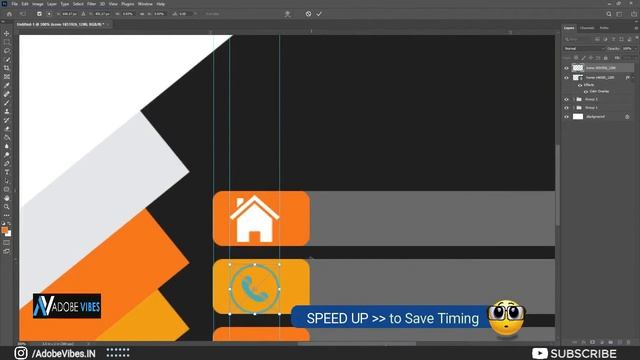Open the Layers panel options menu
Viewport: 640px width, 360px height.
coord(636,28)
